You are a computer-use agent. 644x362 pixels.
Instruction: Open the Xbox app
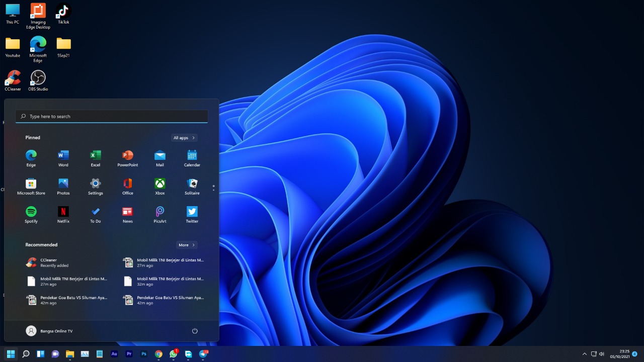pos(160,186)
